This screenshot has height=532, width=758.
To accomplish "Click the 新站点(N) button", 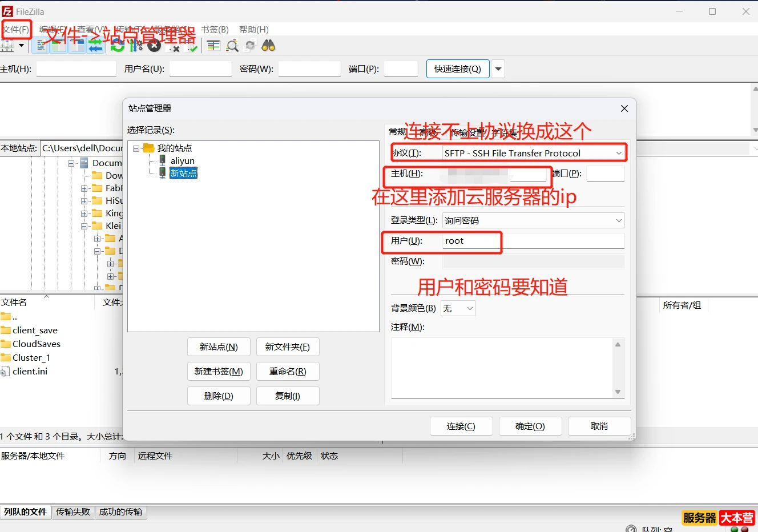I will 219,347.
